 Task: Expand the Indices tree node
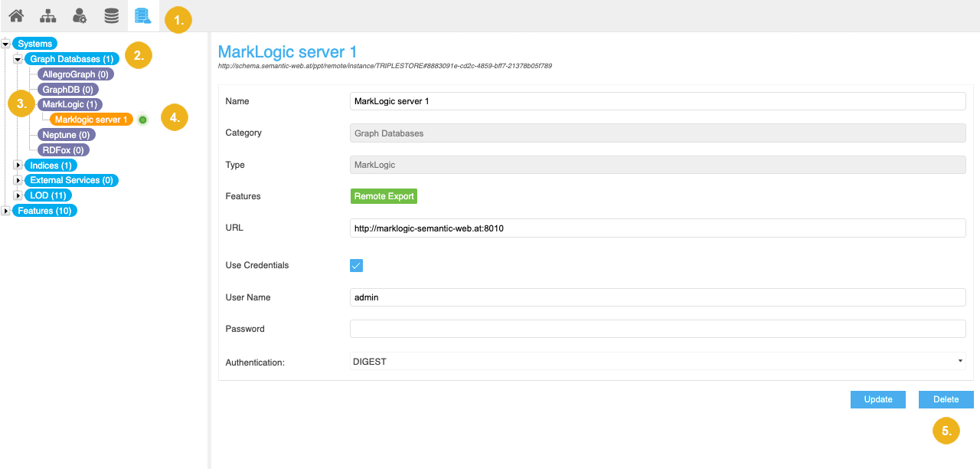[18, 166]
